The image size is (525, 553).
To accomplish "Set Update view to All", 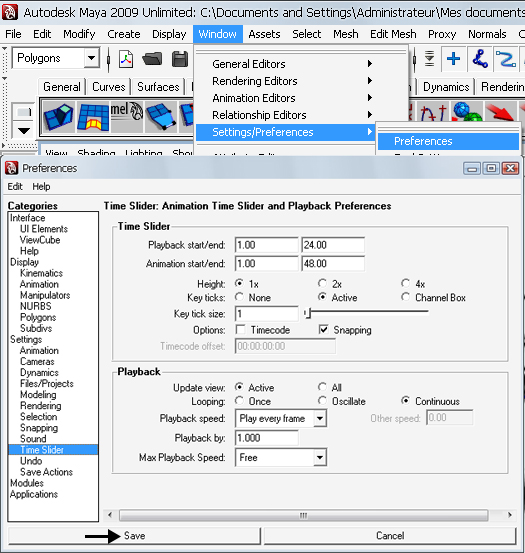I will (x=322, y=387).
